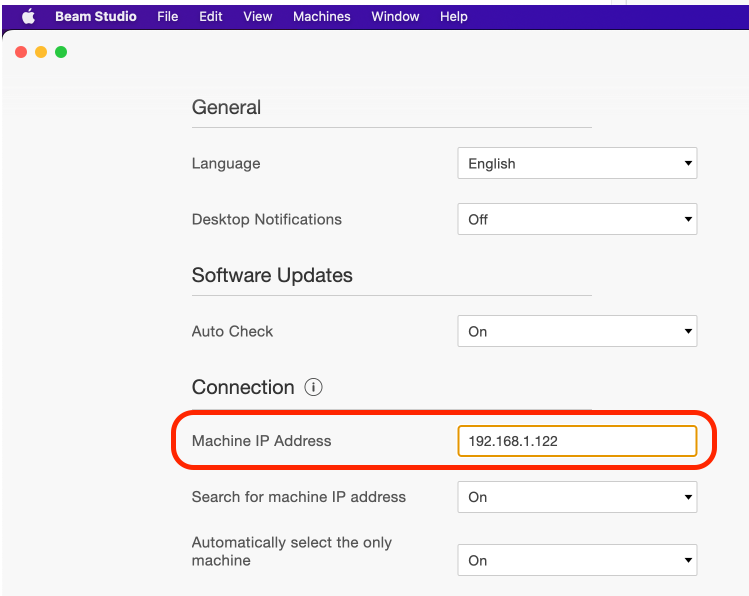Viewport: 749px width, 596px height.
Task: Open the Window menu
Action: (395, 17)
